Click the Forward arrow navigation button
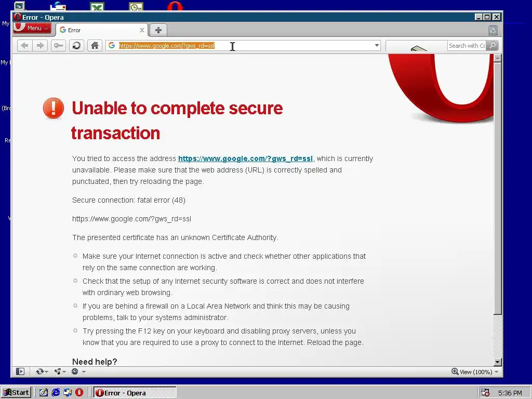The image size is (532, 399). 40,46
